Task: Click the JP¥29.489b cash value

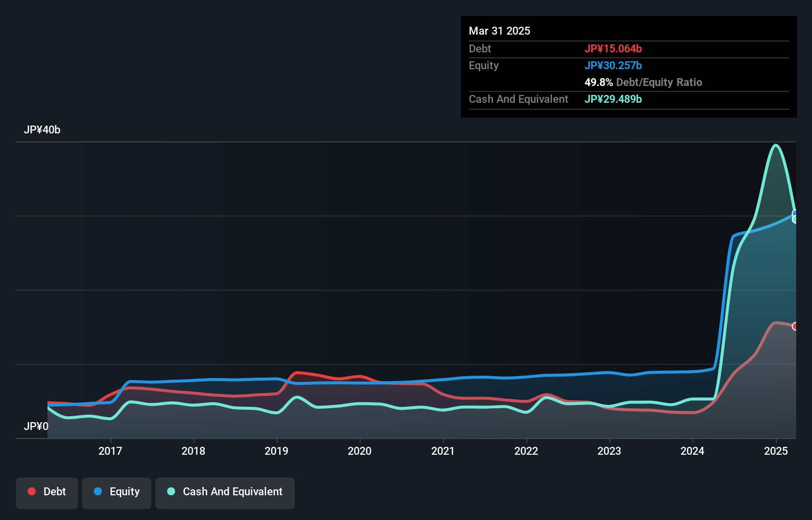Action: [613, 99]
